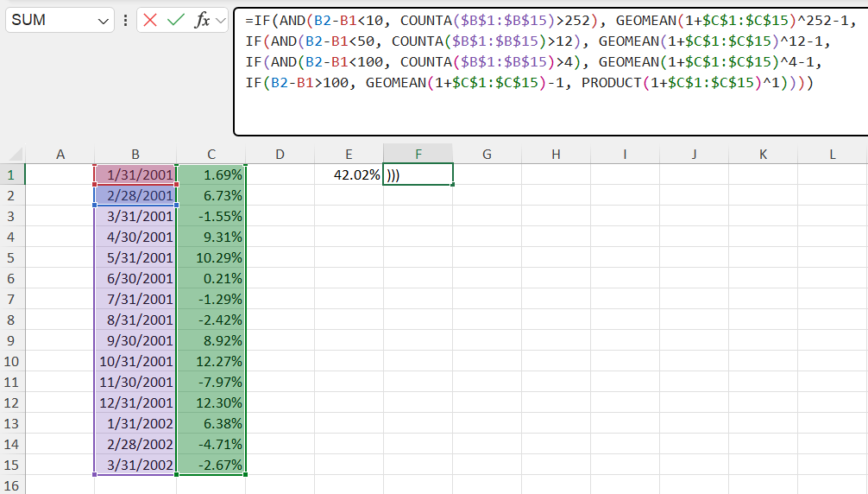This screenshot has height=494, width=868.
Task: Select the row 16 header
Action: pyautogui.click(x=12, y=485)
